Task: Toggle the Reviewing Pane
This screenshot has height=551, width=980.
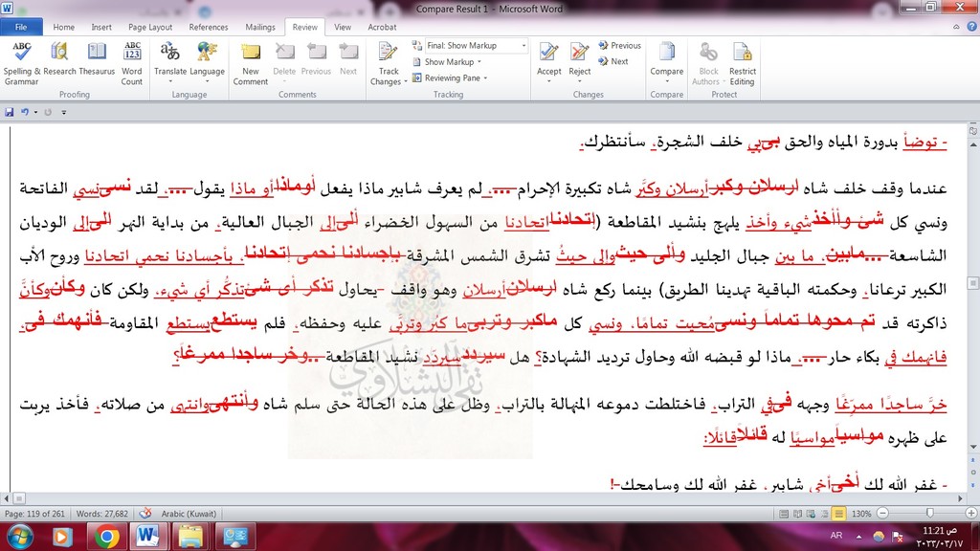Action: coord(446,78)
